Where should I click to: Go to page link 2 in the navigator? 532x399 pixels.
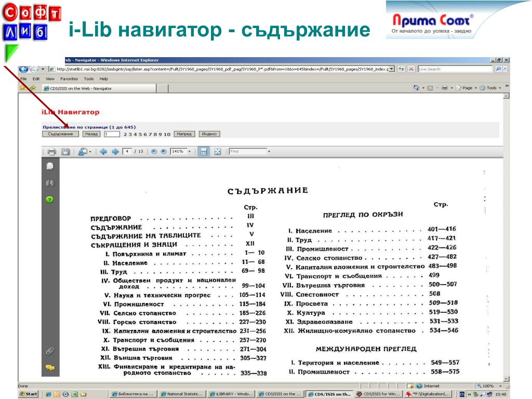pyautogui.click(x=125, y=135)
